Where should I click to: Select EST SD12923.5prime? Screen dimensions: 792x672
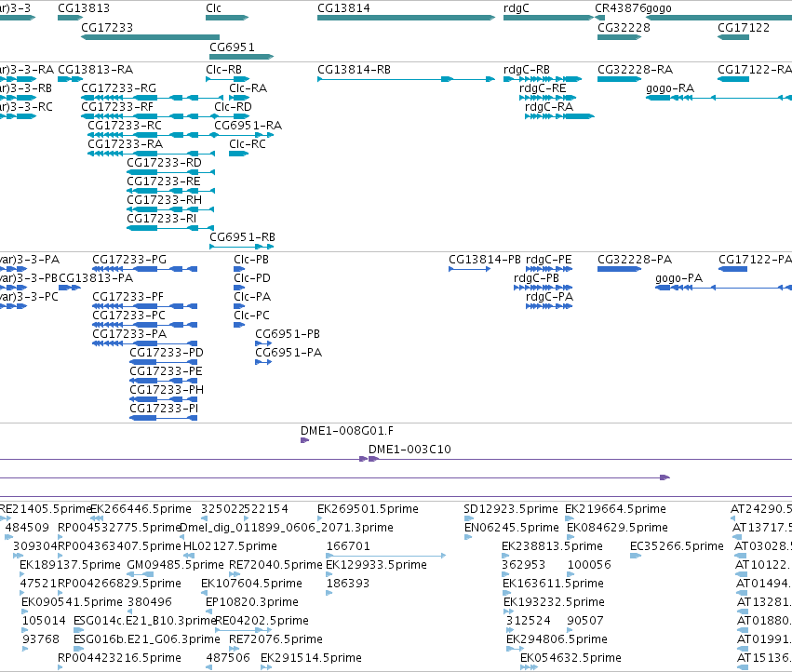(x=511, y=509)
